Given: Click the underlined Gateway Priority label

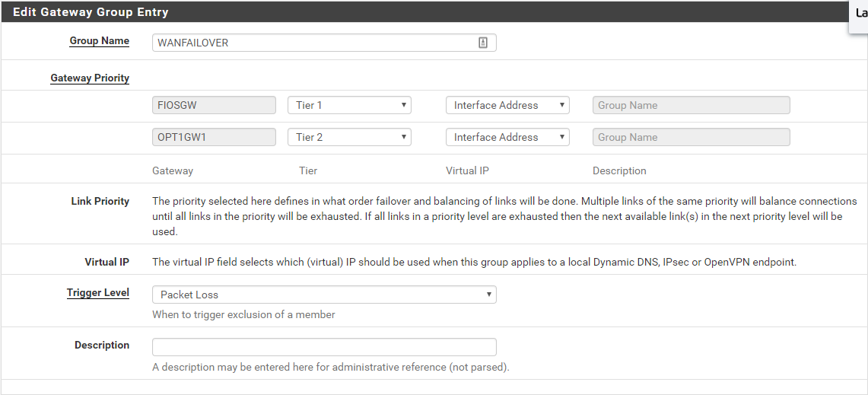Looking at the screenshot, I should pos(90,78).
